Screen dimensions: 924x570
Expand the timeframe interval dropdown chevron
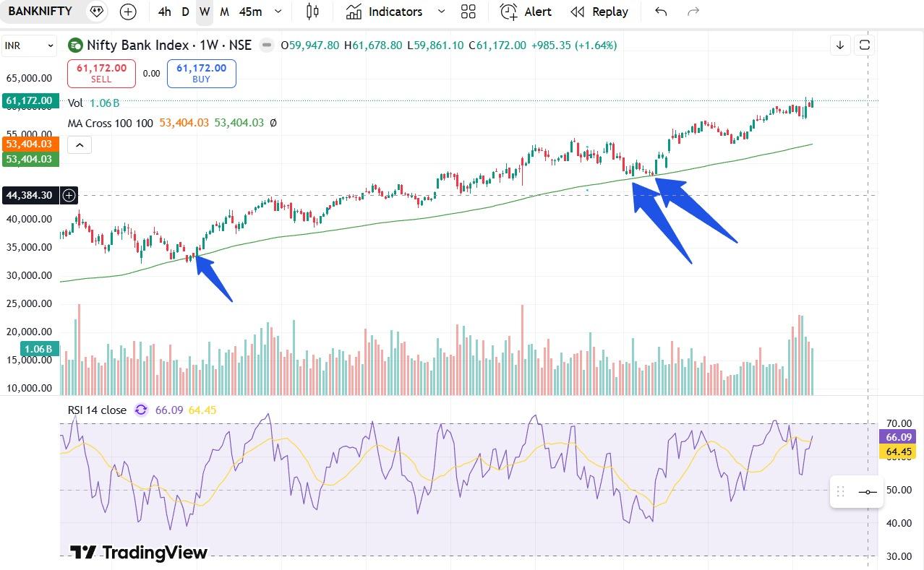click(x=278, y=12)
